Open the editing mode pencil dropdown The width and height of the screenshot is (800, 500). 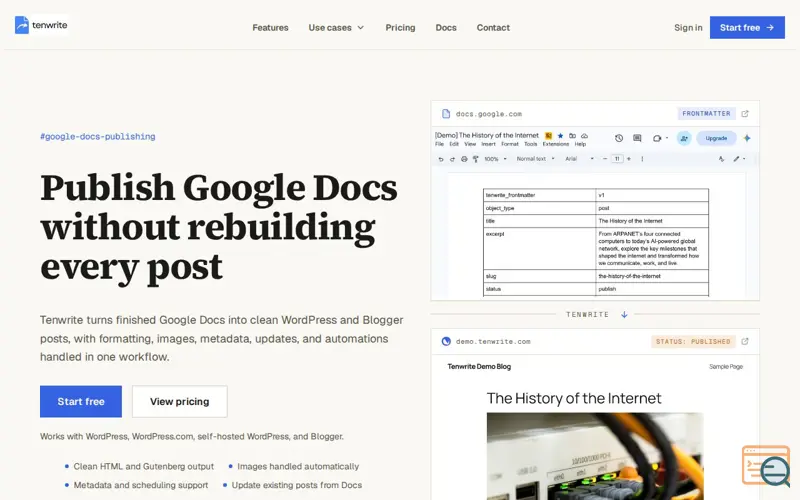click(x=740, y=159)
